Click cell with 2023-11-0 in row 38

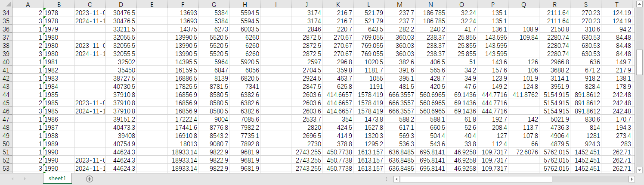(x=90, y=46)
